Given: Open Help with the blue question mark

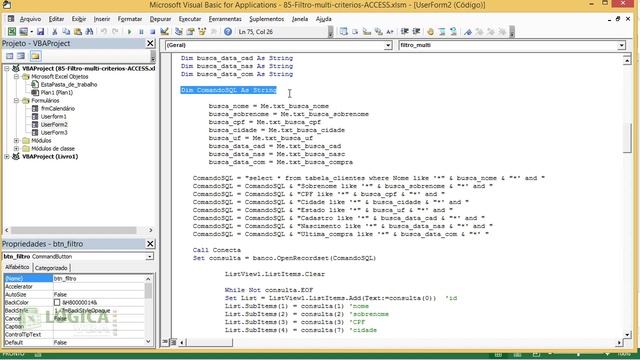Looking at the screenshot, I should pos(228,32).
